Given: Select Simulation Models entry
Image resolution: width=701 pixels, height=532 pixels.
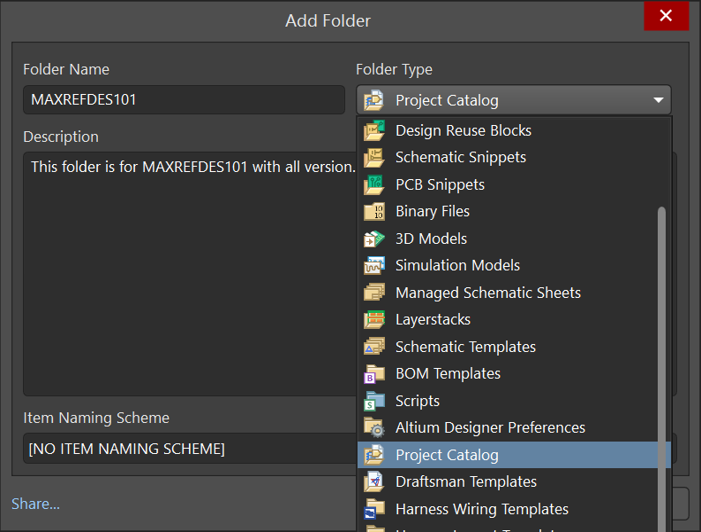Looking at the screenshot, I should click(x=508, y=266).
